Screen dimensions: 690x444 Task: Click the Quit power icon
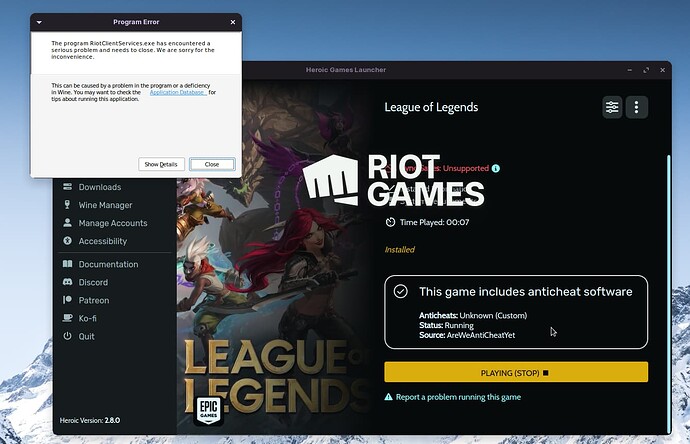point(67,336)
